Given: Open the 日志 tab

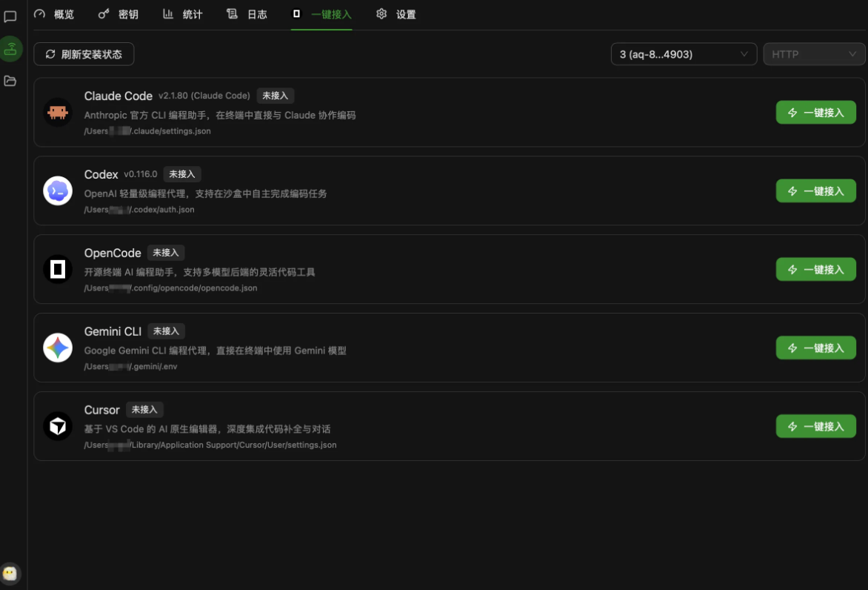Looking at the screenshot, I should coord(247,14).
